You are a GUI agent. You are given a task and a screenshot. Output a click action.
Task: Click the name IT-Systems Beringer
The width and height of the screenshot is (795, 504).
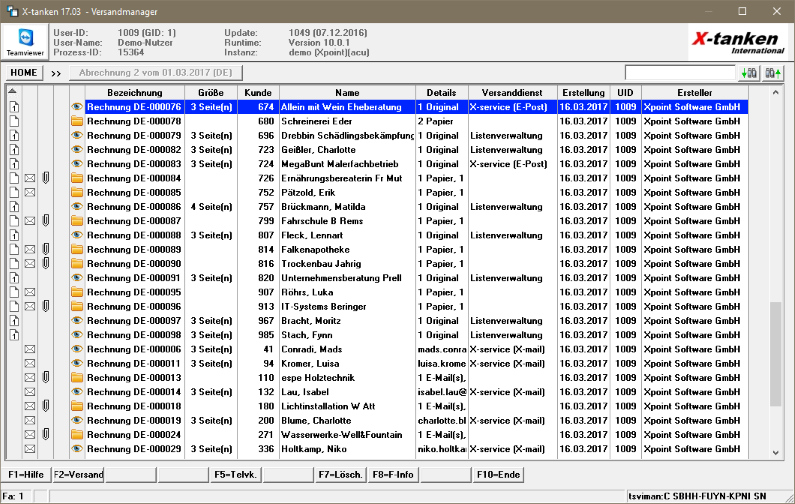click(324, 306)
